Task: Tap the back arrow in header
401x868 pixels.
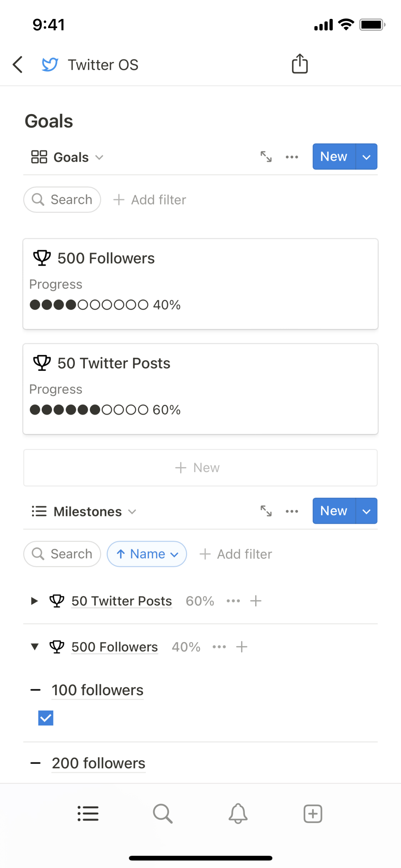Action: point(18,64)
